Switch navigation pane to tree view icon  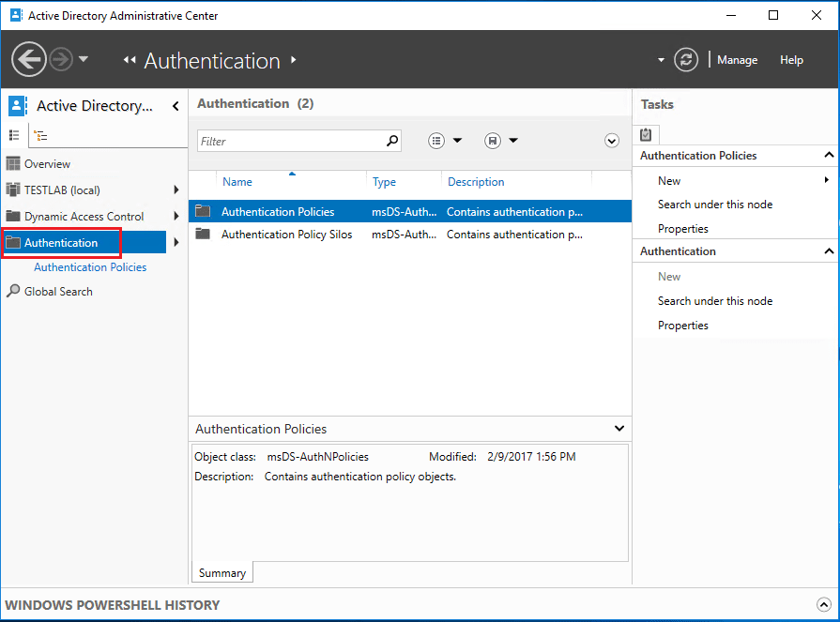[40, 135]
